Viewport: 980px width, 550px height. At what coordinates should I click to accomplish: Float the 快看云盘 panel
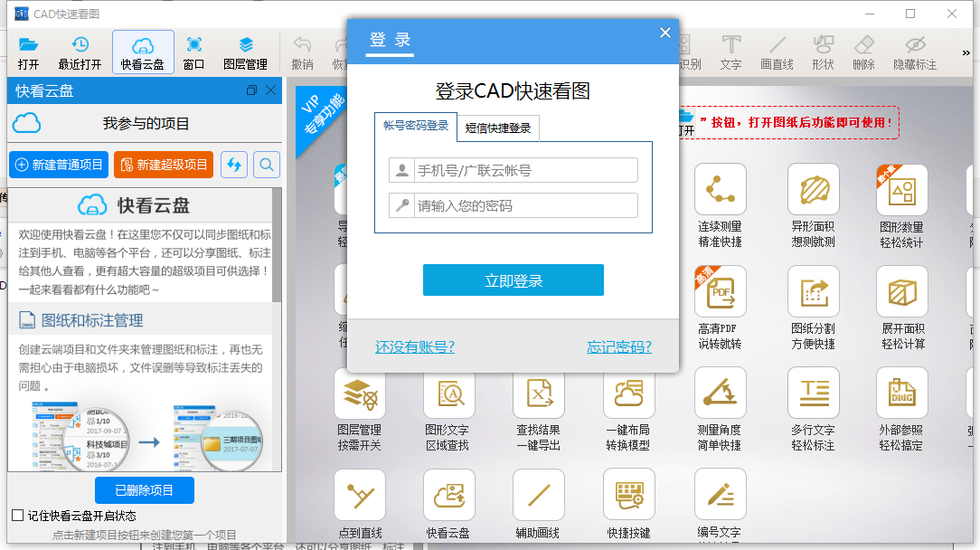252,90
